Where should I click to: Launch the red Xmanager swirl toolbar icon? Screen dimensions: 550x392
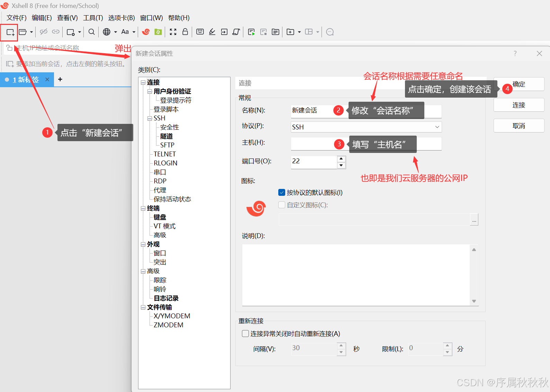click(146, 32)
